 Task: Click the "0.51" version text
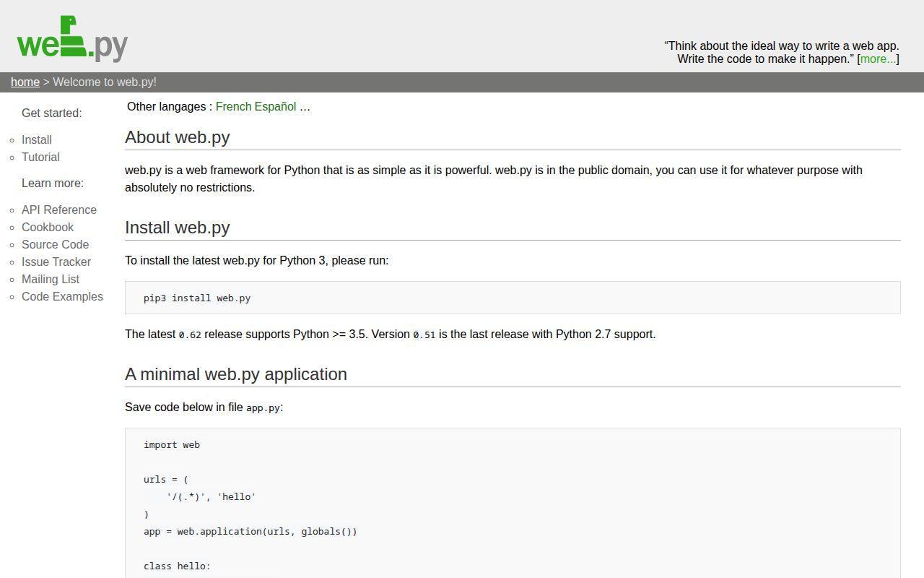[424, 335]
